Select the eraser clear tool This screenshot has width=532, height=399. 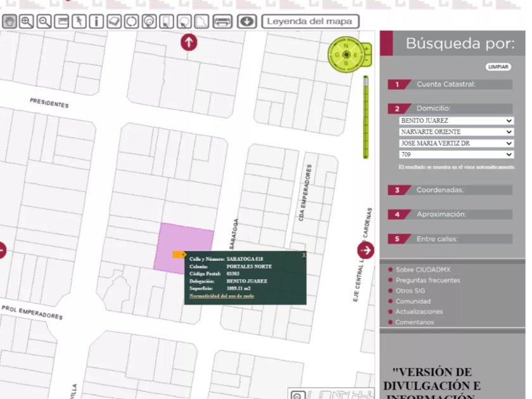[x=114, y=22]
